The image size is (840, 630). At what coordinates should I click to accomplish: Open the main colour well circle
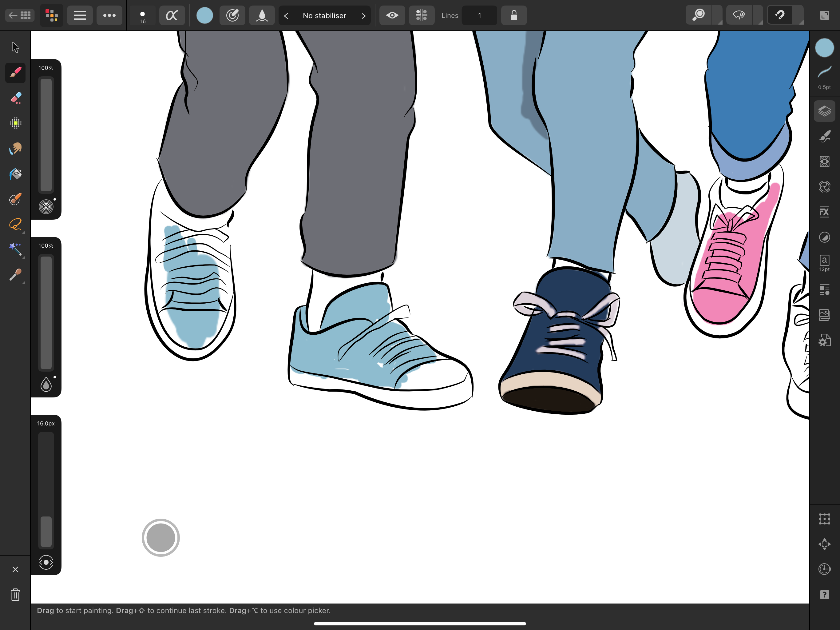click(x=824, y=48)
